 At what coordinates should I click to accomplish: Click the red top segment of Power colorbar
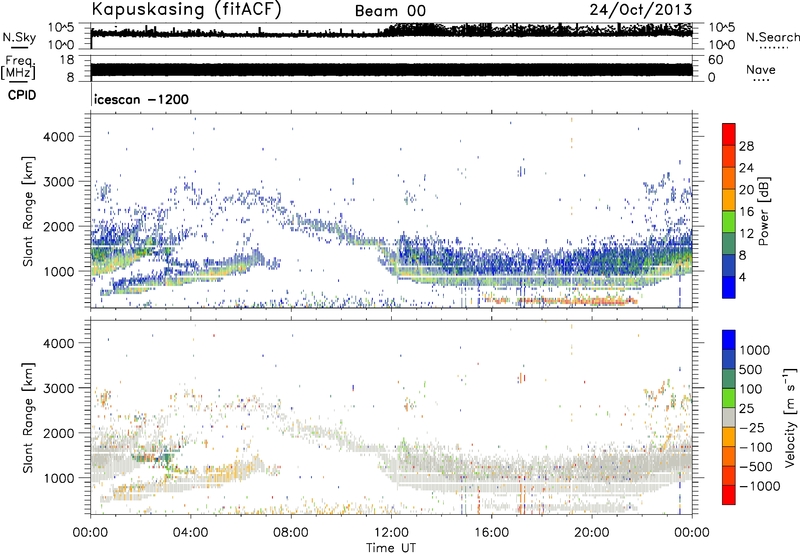pos(729,134)
